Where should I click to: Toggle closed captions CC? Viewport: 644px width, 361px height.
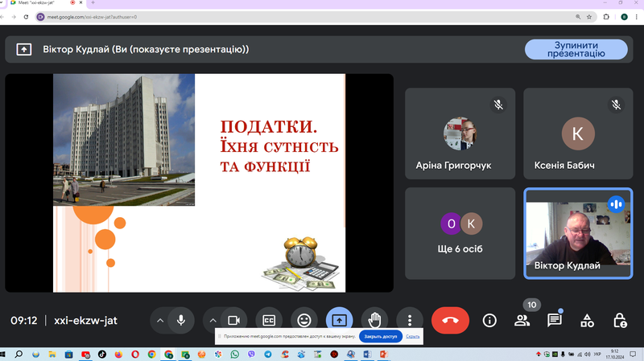[269, 320]
